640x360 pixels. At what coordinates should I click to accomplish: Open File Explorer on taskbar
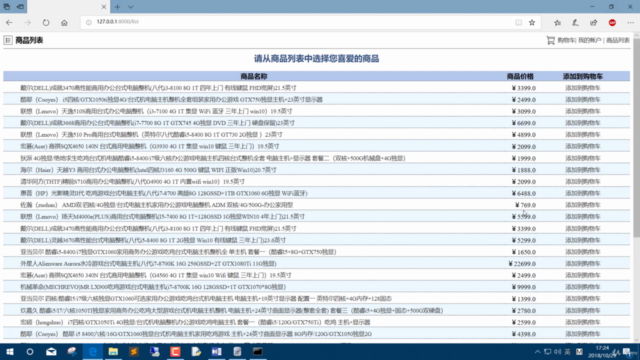[113, 351]
